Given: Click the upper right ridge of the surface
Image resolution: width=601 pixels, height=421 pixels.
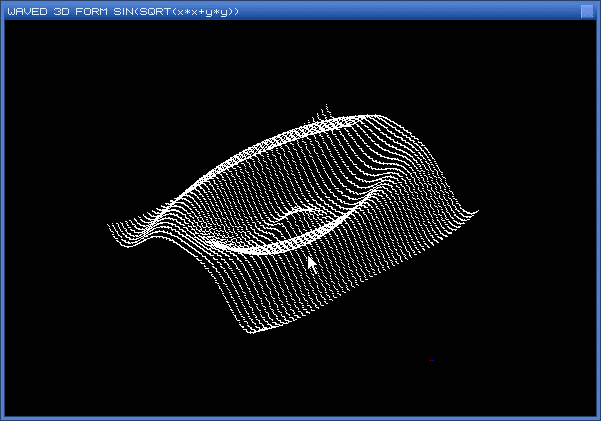Looking at the screenshot, I should [400, 125].
